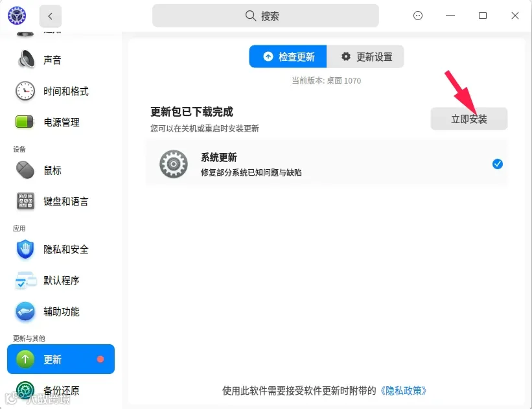Click 当前版本: 桌面 1070 text
532x409 pixels.
click(x=327, y=80)
